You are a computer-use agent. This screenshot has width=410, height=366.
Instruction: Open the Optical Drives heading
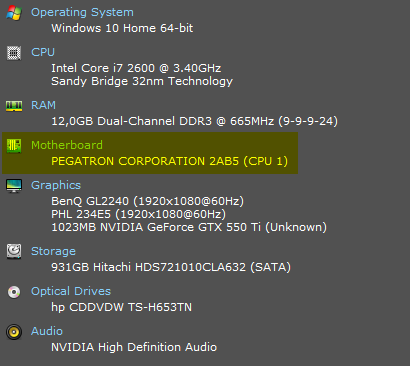[x=71, y=291]
